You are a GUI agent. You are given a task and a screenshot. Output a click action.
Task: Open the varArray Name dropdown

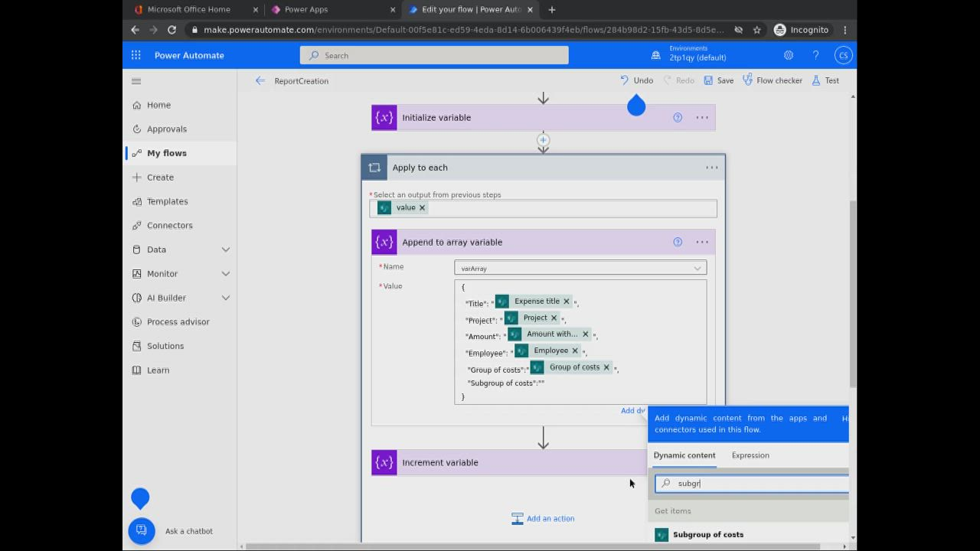coord(580,269)
